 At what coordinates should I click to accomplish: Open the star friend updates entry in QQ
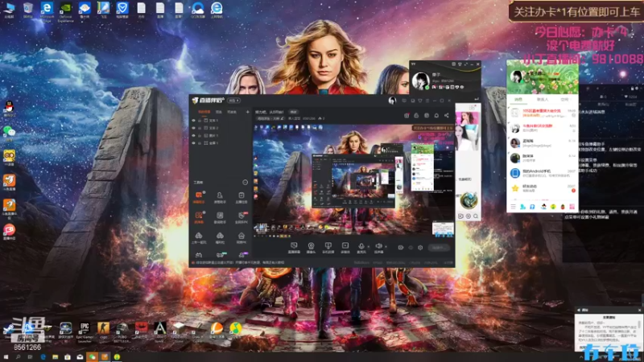click(x=542, y=188)
